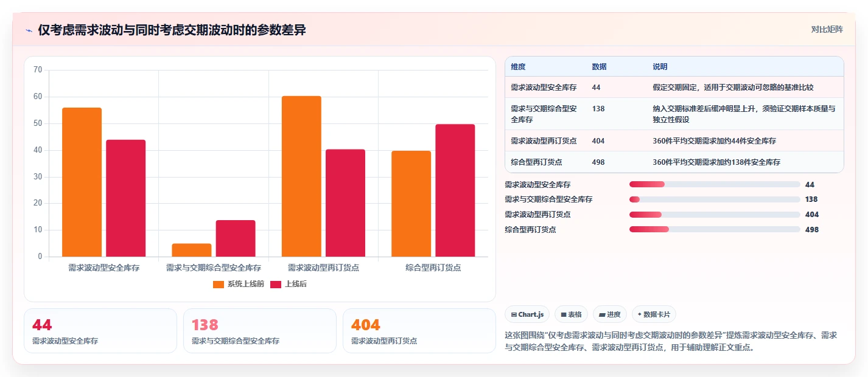Click the description paragraph starting 这张图围绕

click(x=671, y=342)
